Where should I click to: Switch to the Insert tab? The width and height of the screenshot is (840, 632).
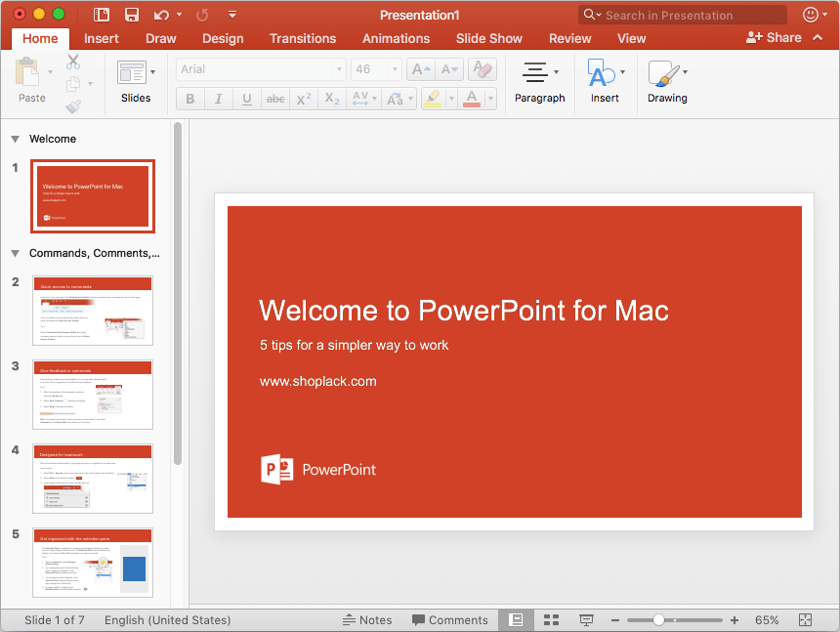(102, 38)
